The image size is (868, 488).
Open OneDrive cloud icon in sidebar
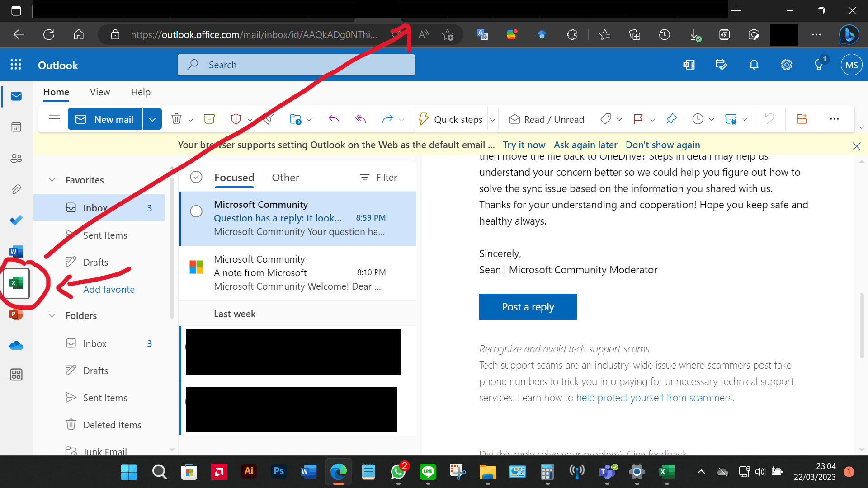[16, 346]
